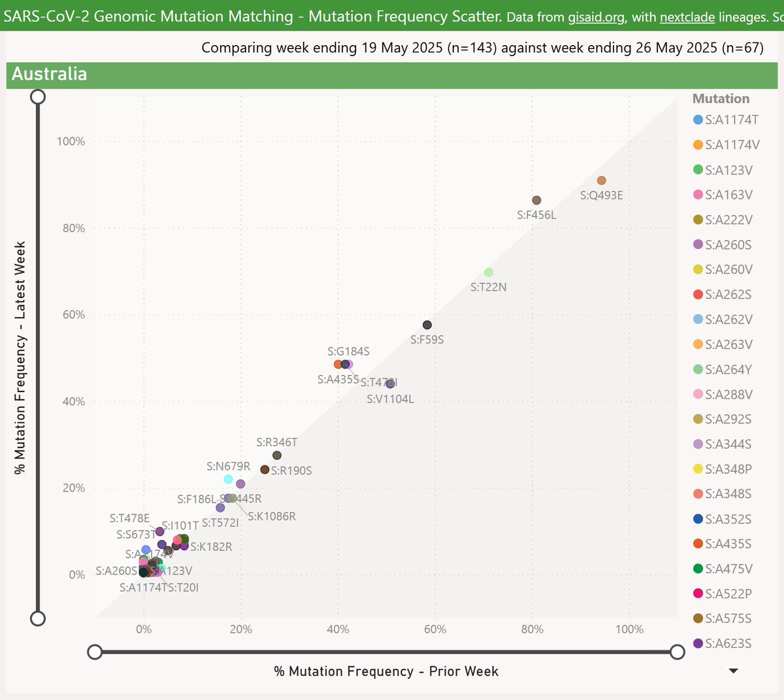Select S:A623S legend entry

[723, 643]
